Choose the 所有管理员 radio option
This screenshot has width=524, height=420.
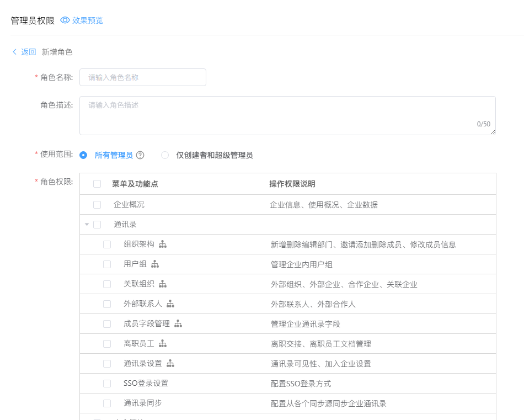click(83, 156)
